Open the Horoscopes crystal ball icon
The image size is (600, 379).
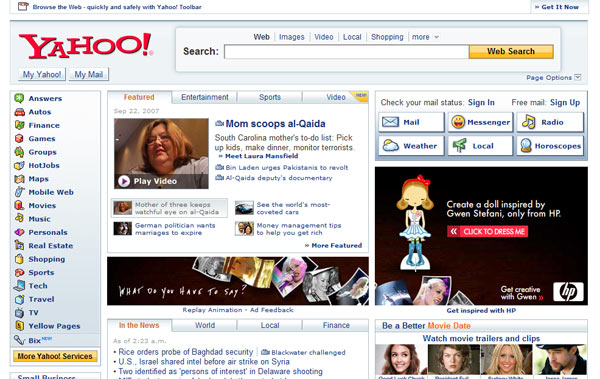tap(526, 146)
